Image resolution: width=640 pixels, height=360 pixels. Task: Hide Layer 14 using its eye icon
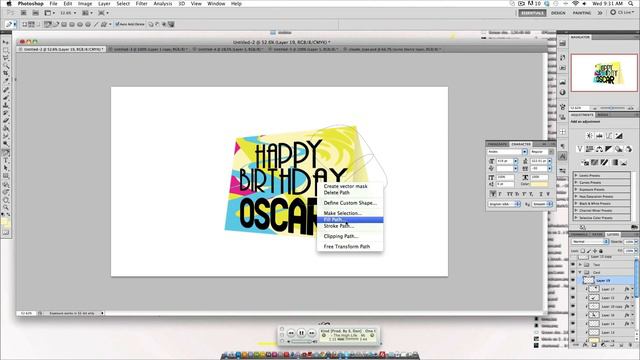click(573, 324)
